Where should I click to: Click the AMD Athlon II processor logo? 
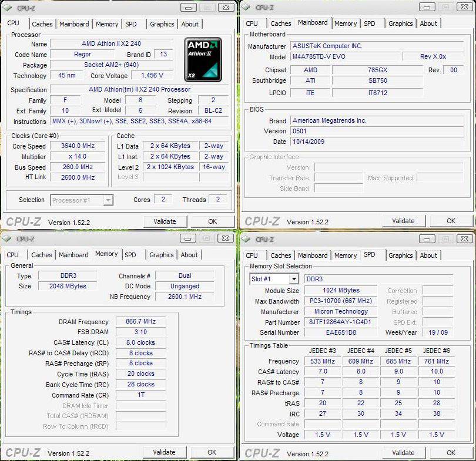coord(203,59)
